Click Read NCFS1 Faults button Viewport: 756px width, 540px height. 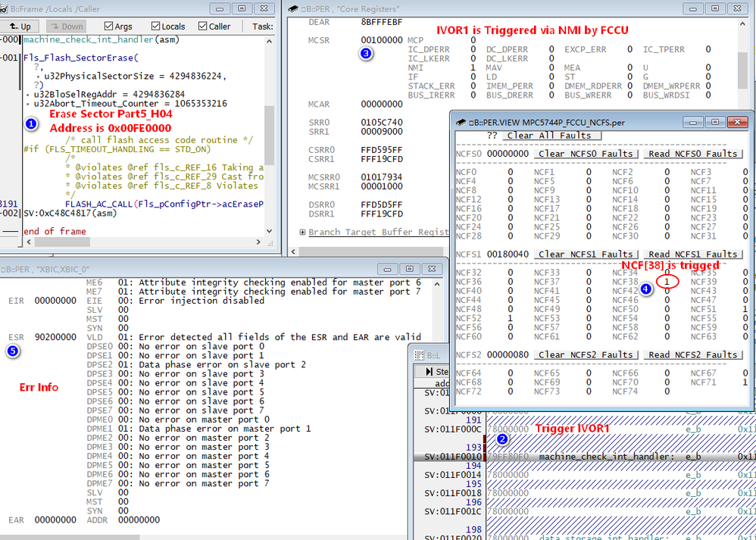[693, 254]
